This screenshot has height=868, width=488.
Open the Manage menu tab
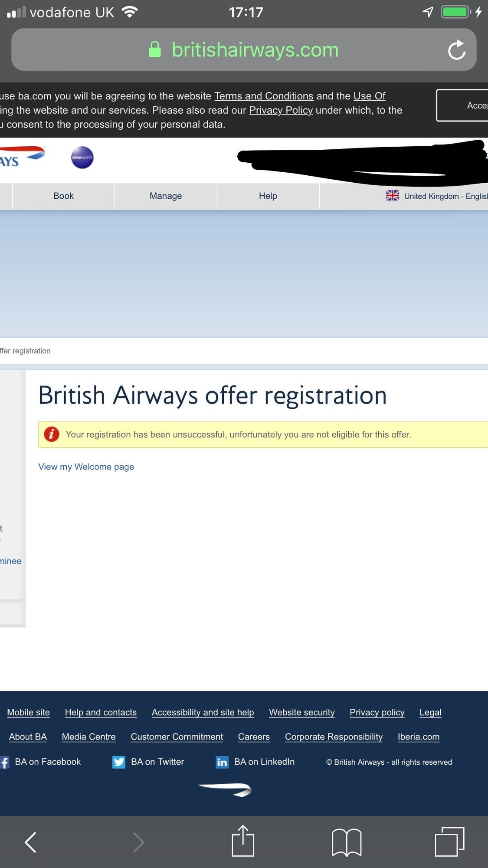coord(166,196)
